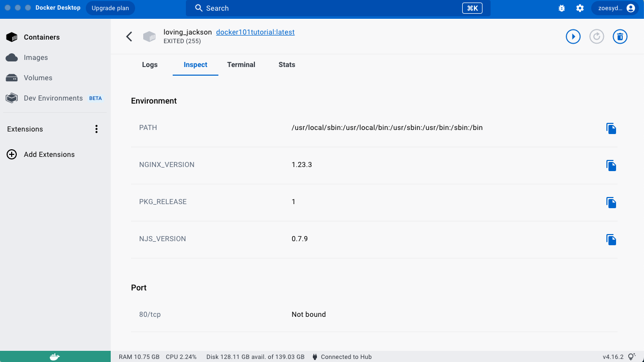Click the lightbulb tips icon
This screenshot has width=644, height=362.
[632, 356]
